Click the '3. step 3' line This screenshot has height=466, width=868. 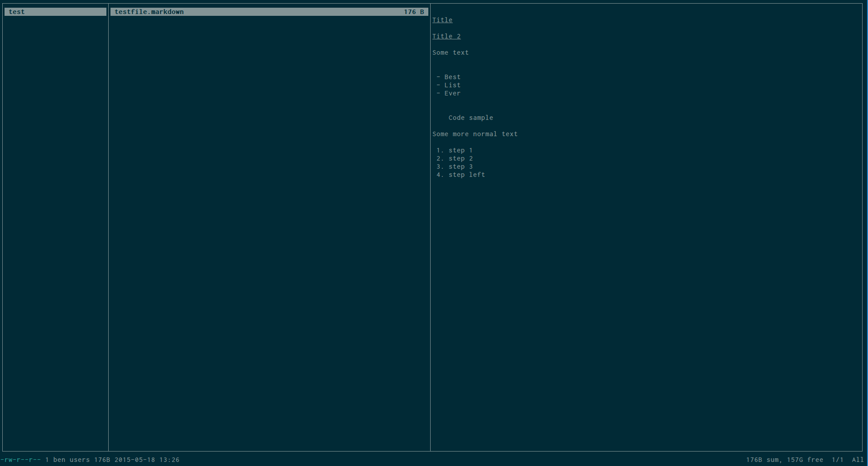[455, 166]
